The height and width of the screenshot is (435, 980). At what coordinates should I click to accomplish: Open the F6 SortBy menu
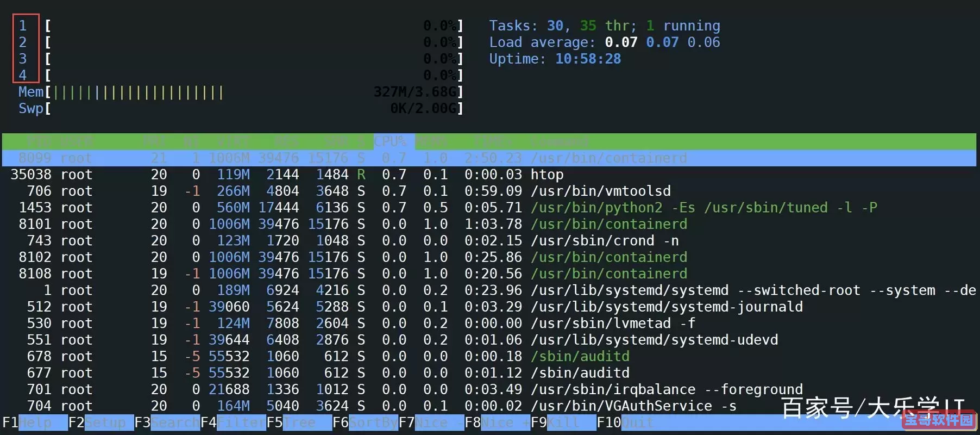click(366, 422)
